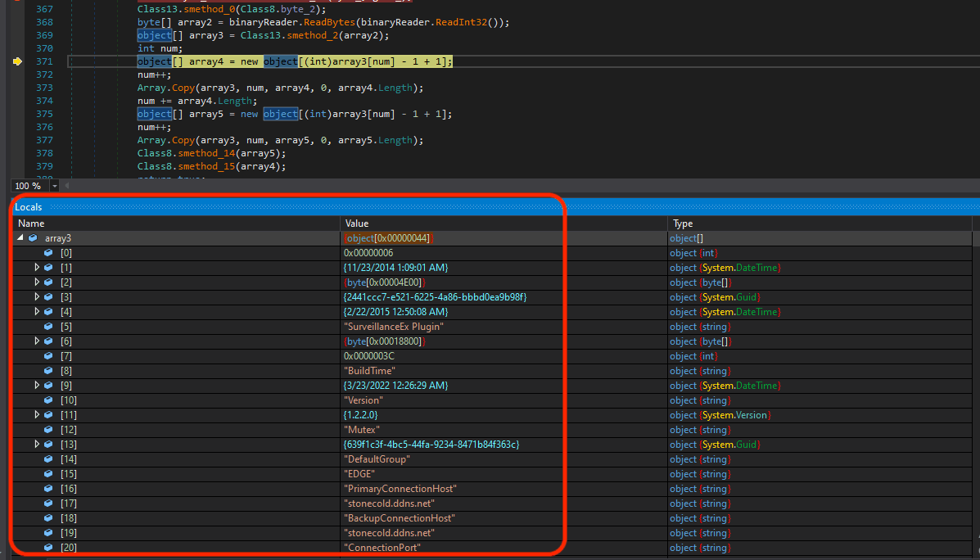Collapse the array3 node in Locals

pos(20,238)
